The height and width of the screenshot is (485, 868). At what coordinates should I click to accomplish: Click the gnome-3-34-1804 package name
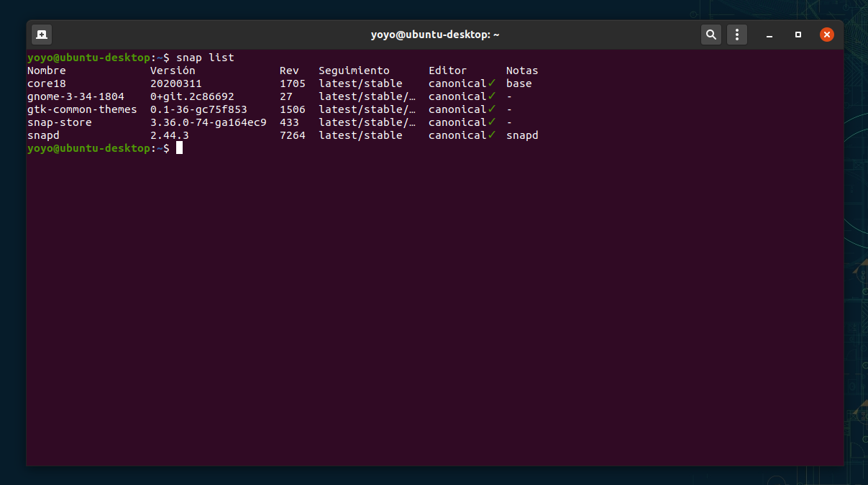point(76,96)
